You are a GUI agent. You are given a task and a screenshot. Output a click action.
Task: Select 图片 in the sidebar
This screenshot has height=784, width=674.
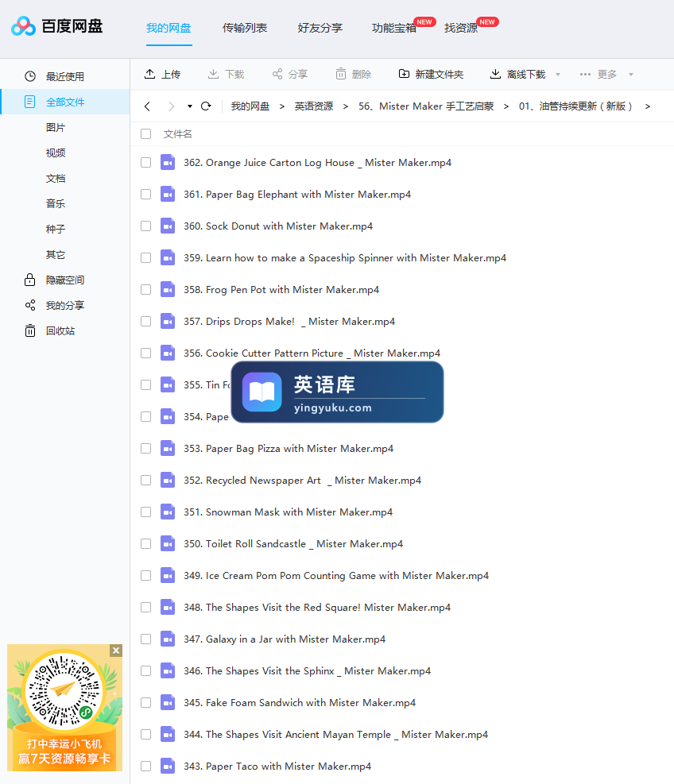(56, 128)
